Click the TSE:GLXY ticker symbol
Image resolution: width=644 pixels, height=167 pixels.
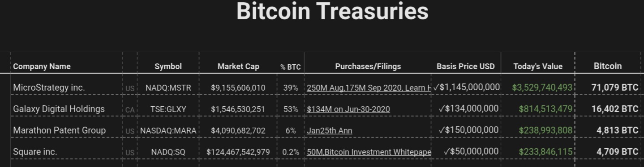(168, 109)
